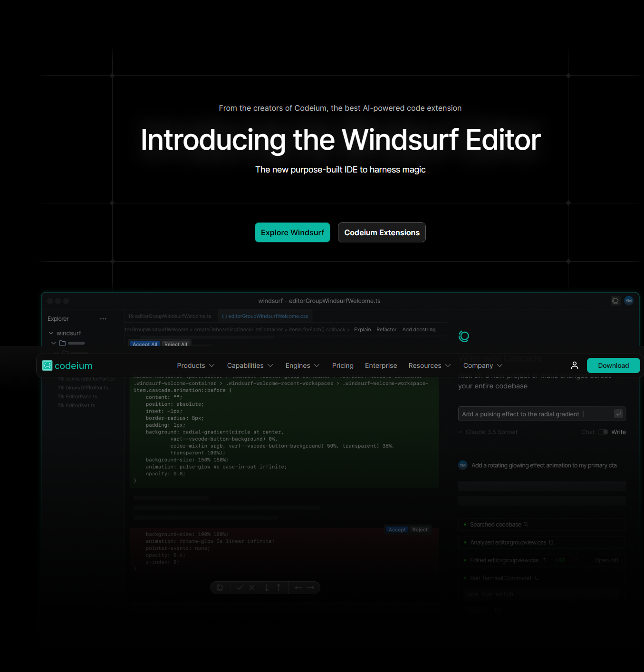Screen dimensions: 644x672
Task: Open the Explorer more options ellipsis
Action: coord(103,319)
